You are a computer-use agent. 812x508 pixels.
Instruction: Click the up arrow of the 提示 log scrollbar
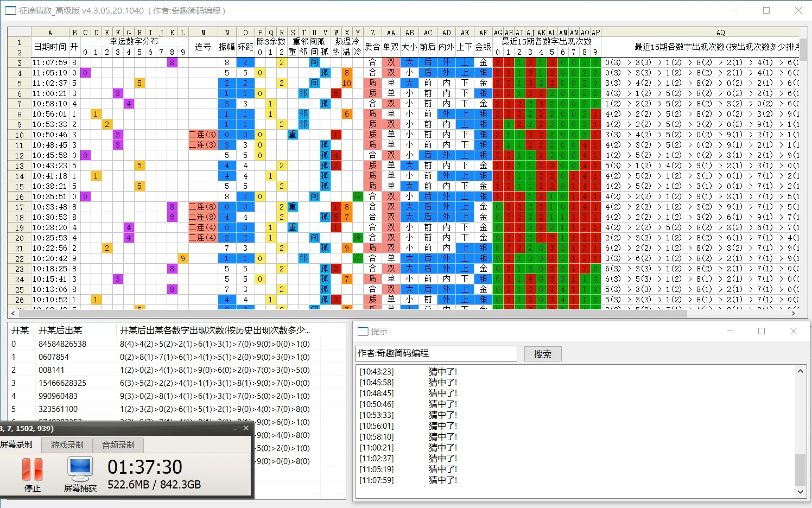coord(800,371)
